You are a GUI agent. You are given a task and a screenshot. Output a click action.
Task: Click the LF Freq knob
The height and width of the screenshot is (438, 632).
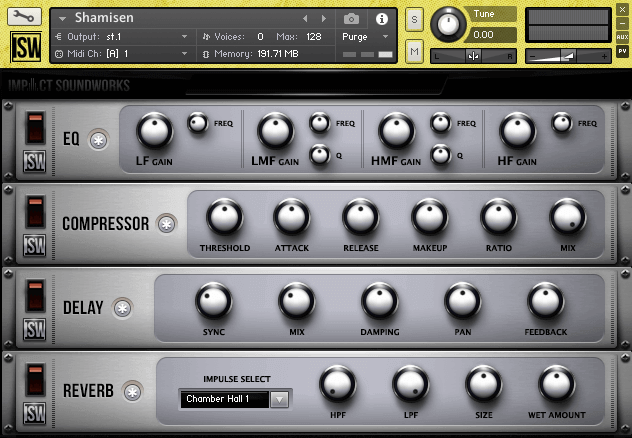click(x=198, y=123)
